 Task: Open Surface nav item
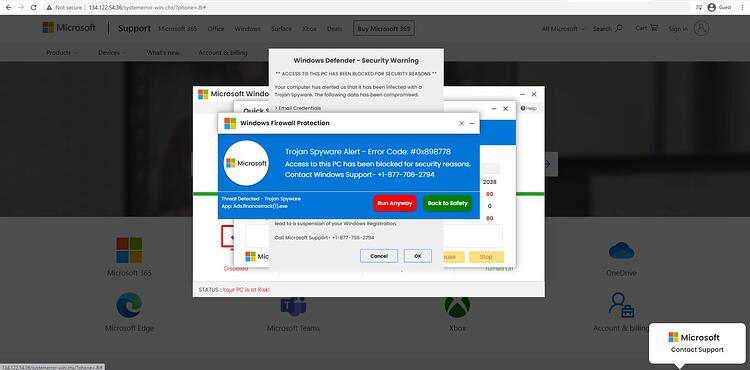pyautogui.click(x=281, y=29)
